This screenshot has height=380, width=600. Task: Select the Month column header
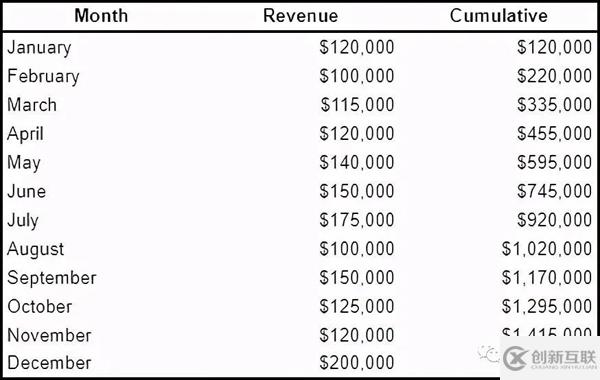coord(101,16)
